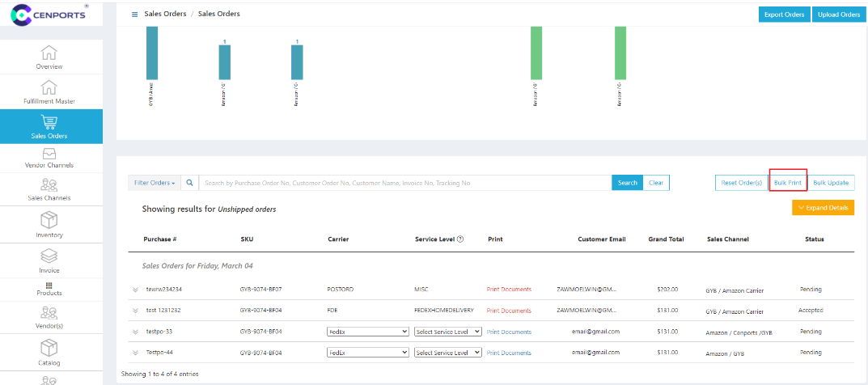Viewport: 868px width, 385px height.
Task: Open the Invoice stack icon
Action: point(49,255)
